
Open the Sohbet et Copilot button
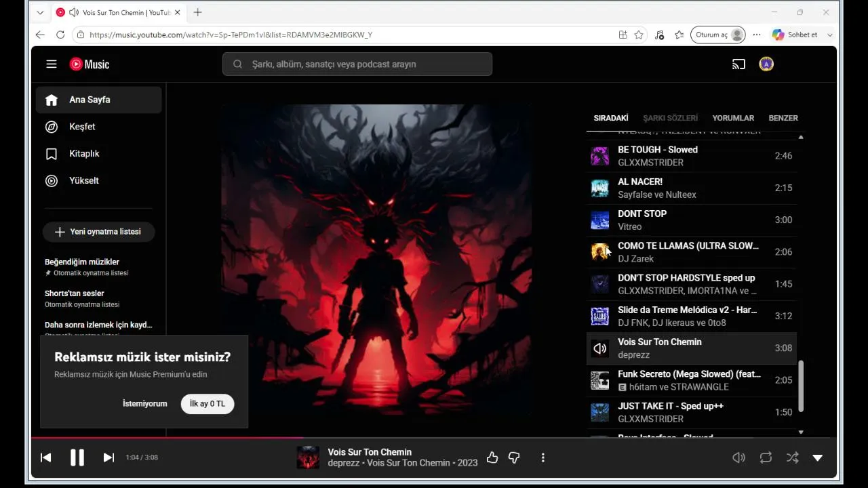click(x=795, y=35)
